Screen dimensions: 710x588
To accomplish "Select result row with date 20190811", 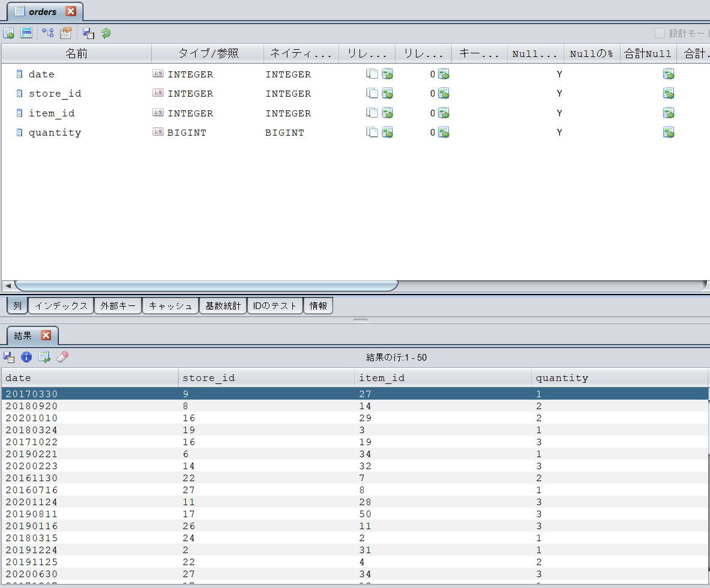I will pos(355,514).
